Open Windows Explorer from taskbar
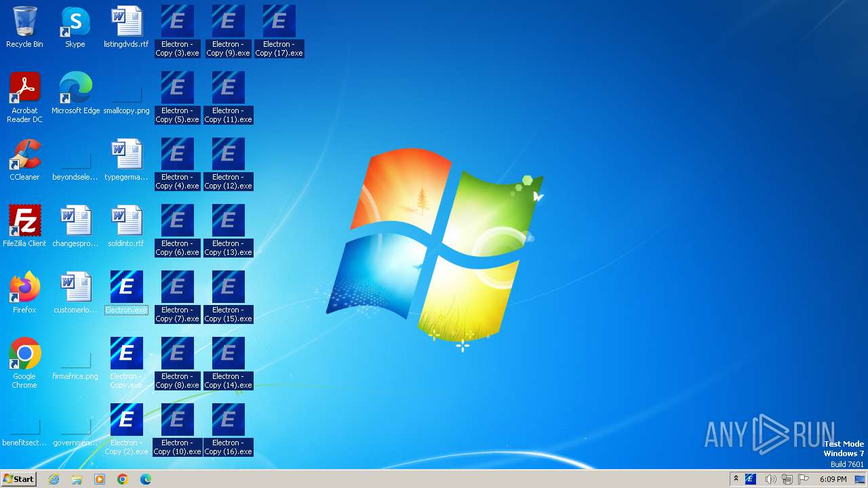This screenshot has height=488, width=868. point(77,479)
